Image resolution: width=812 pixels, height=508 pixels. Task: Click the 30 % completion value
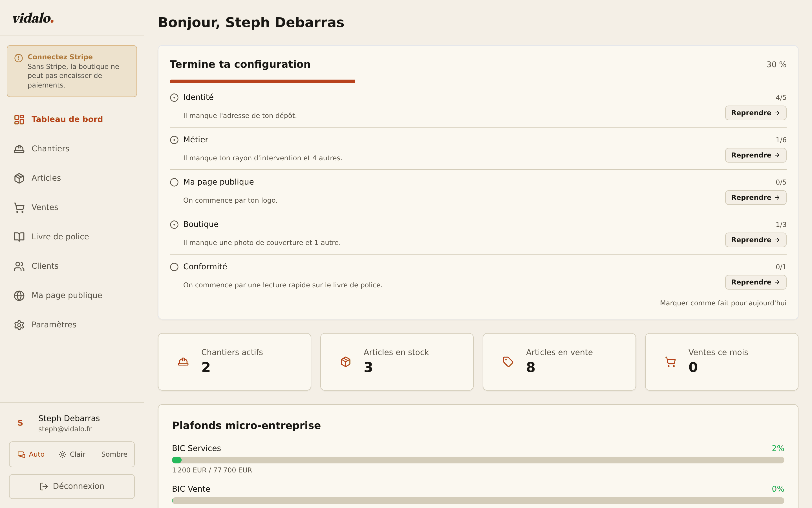[x=776, y=65]
